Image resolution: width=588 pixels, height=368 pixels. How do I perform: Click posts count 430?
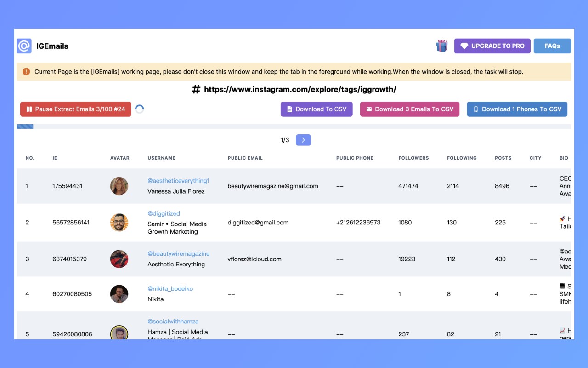500,259
